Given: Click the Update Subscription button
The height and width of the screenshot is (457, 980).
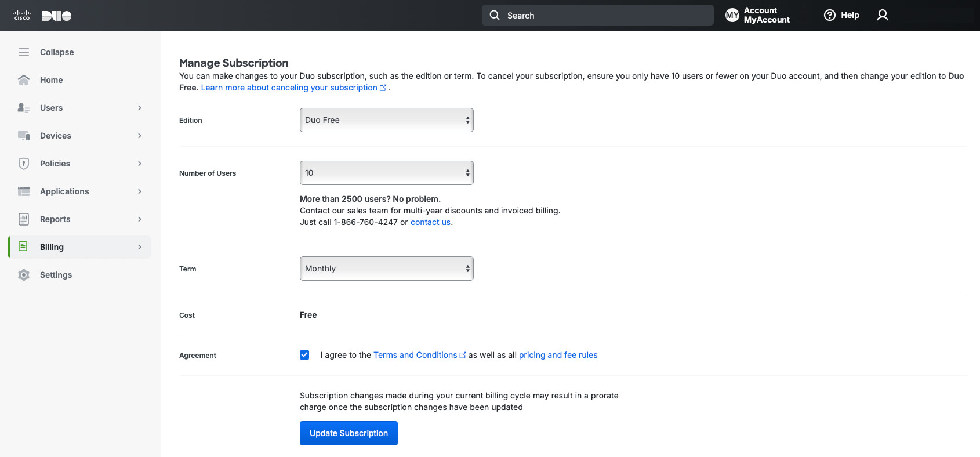Looking at the screenshot, I should 349,433.
